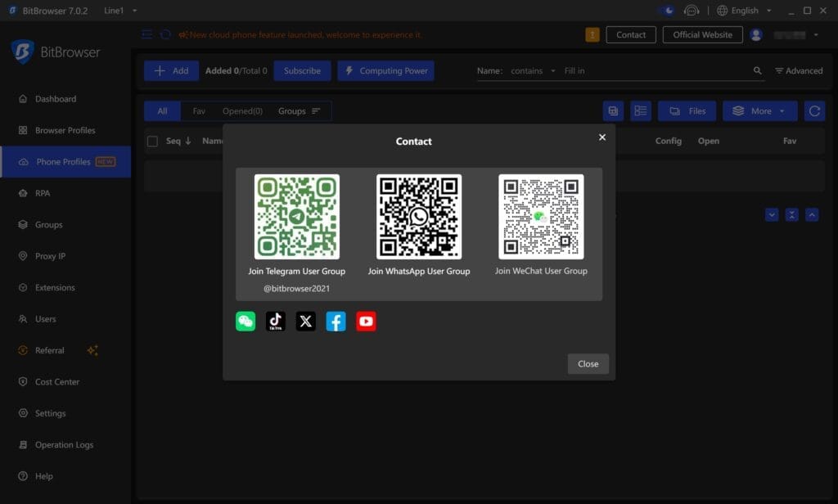Open the More dropdown

760,111
